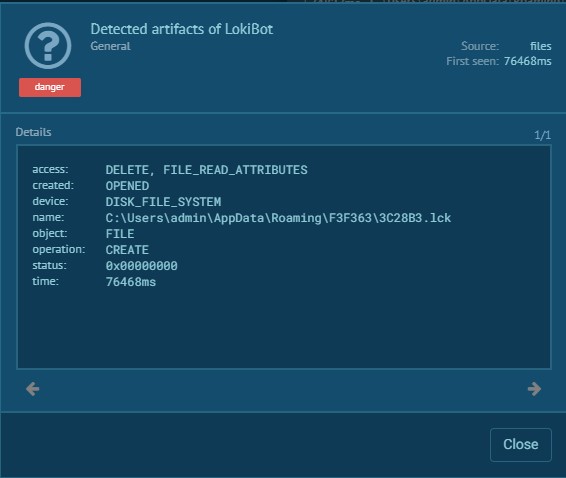This screenshot has height=478, width=566.
Task: Click the 'created:' field label
Action: (53, 185)
